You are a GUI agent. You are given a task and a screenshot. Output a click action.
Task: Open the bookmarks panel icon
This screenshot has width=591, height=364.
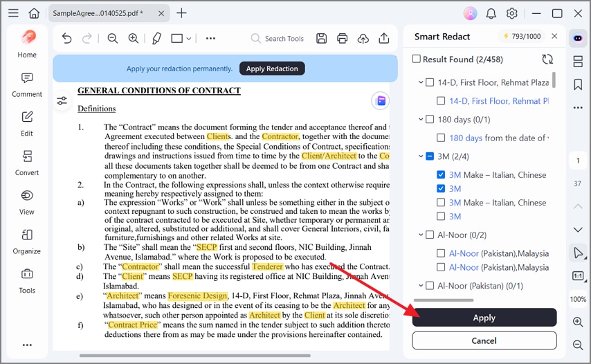tap(578, 84)
